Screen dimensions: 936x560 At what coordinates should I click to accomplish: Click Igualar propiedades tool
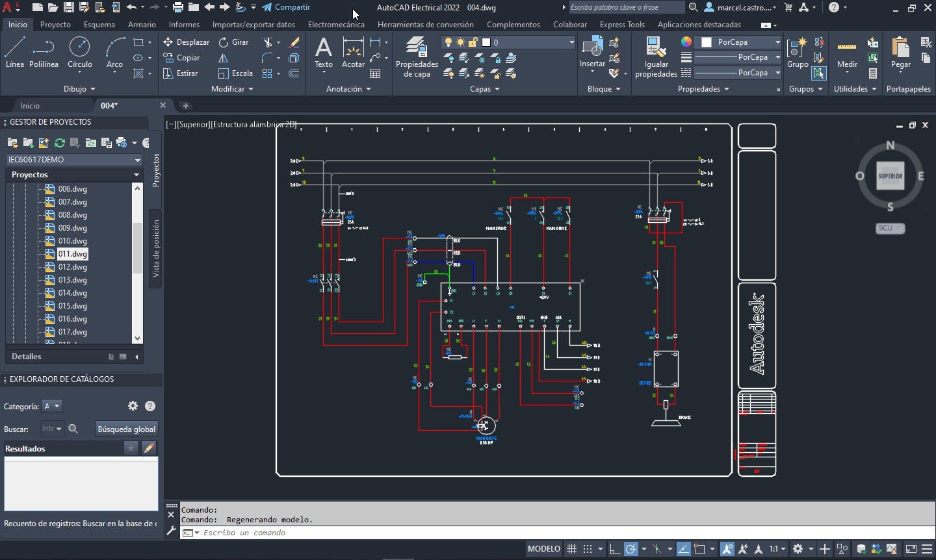(x=656, y=57)
